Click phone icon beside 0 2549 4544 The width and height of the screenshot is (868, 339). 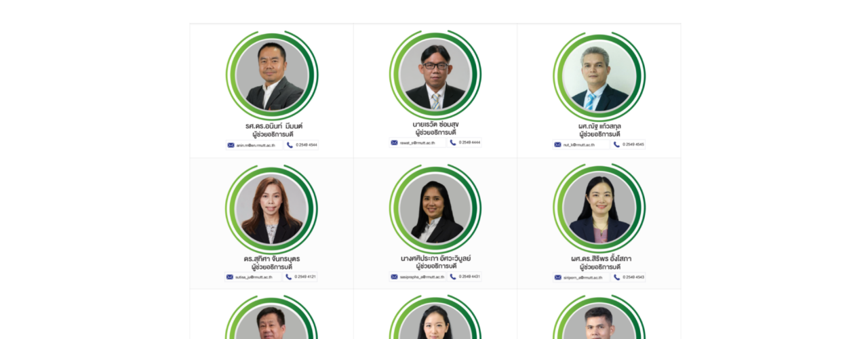point(290,145)
